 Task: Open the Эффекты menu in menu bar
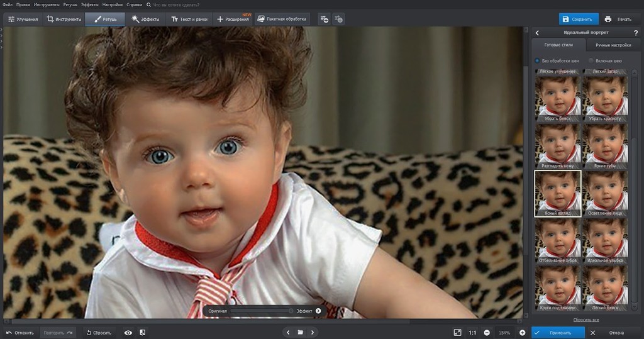tap(90, 4)
